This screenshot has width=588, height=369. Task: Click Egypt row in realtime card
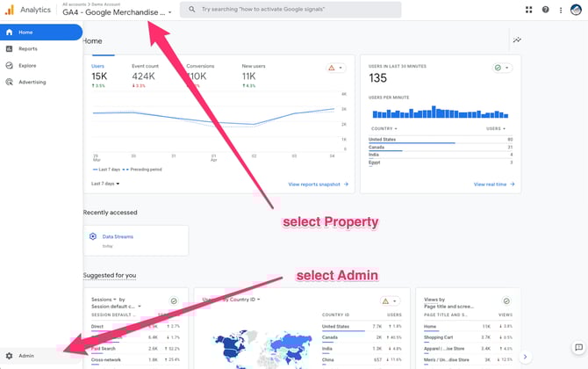click(441, 163)
